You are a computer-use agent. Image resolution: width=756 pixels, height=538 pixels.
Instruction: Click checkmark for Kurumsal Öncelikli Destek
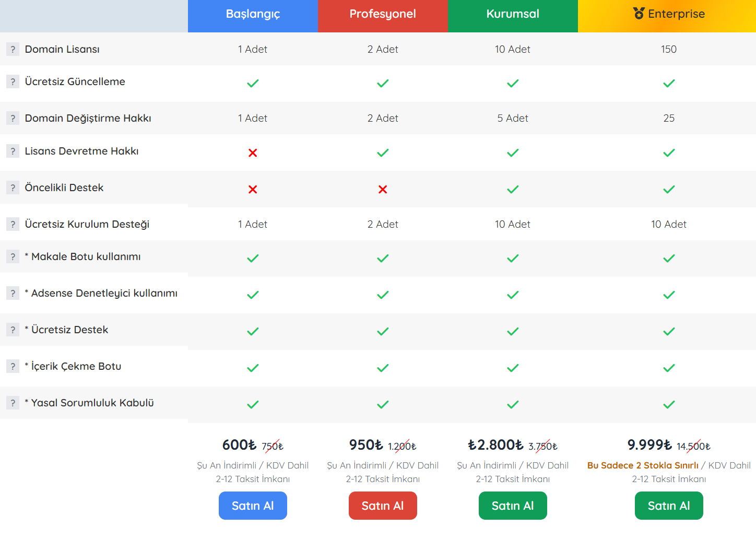point(513,189)
